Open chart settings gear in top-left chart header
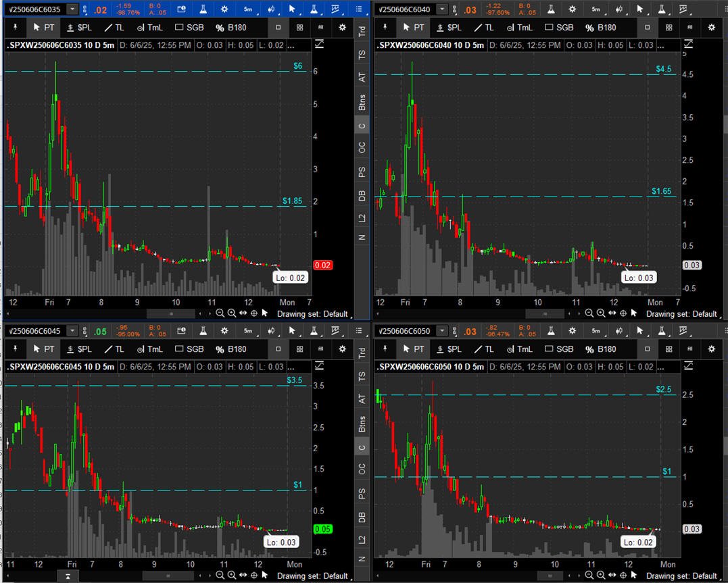Image resolution: width=728 pixels, height=583 pixels. point(224,9)
